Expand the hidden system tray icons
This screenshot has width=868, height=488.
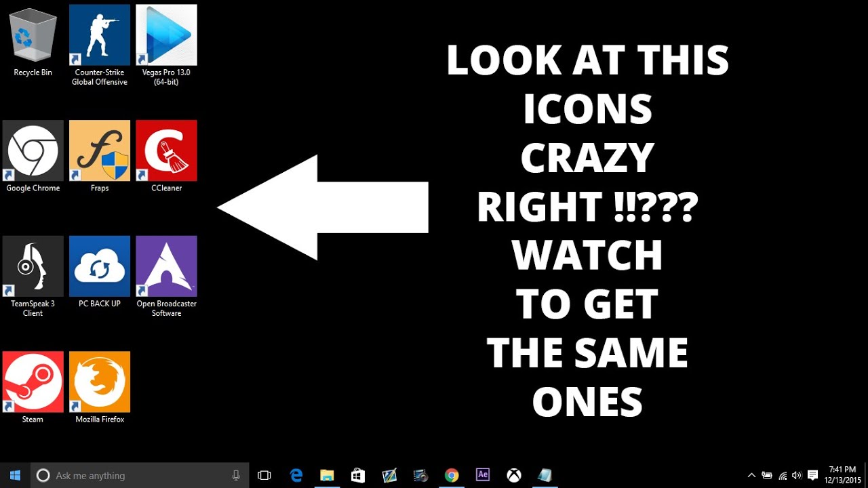coord(751,475)
